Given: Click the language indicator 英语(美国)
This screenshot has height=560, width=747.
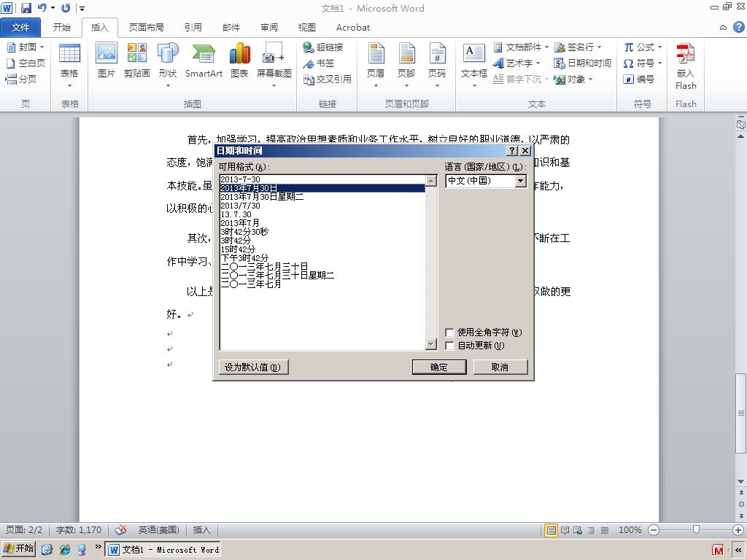Looking at the screenshot, I should [x=158, y=530].
